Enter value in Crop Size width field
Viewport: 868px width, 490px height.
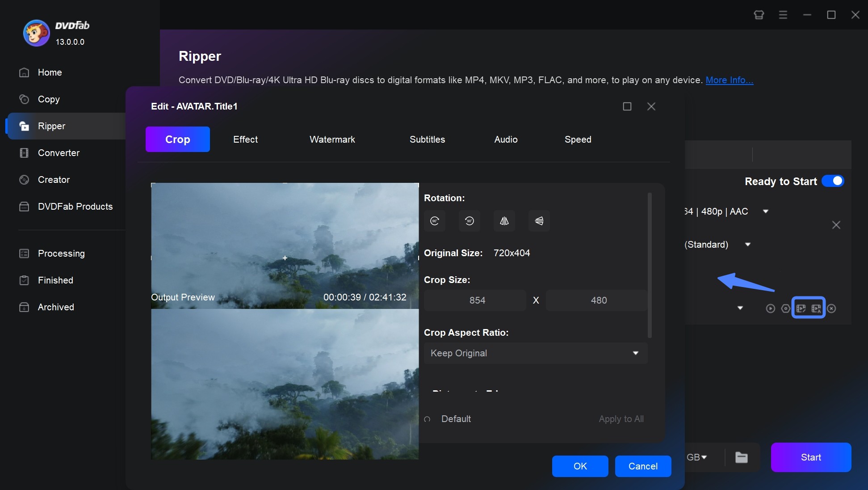(x=477, y=300)
